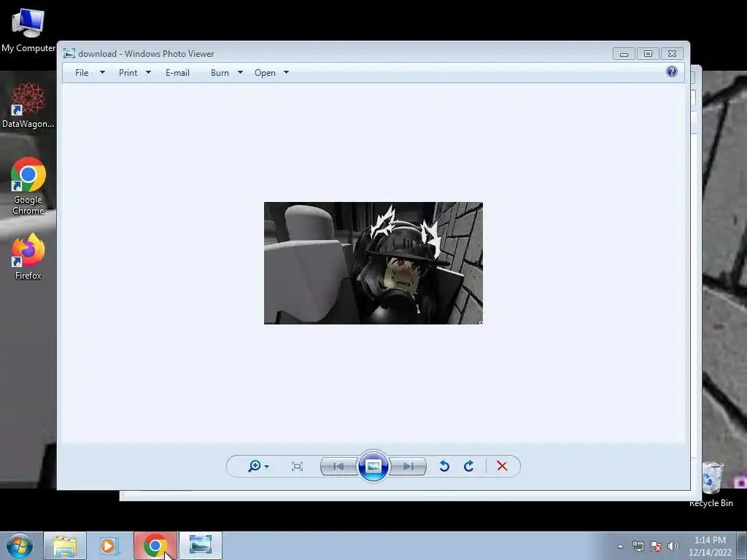Click Show Desktop button at taskbar end

point(742,545)
